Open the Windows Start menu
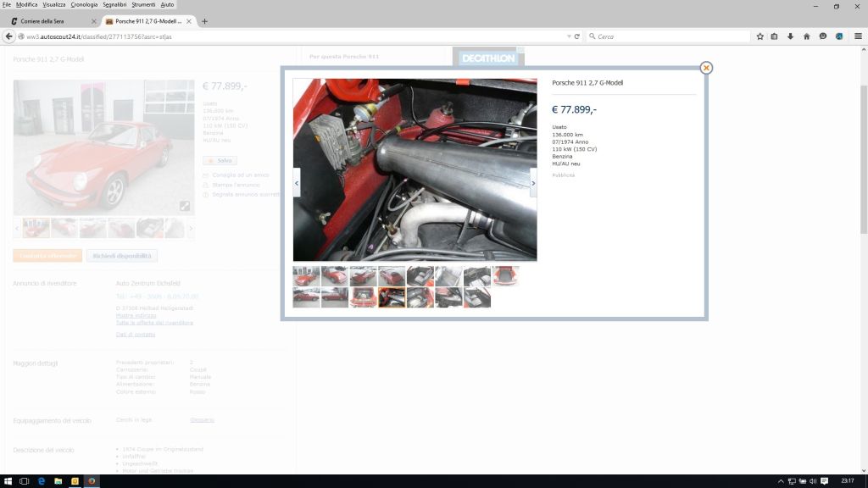 (x=8, y=481)
